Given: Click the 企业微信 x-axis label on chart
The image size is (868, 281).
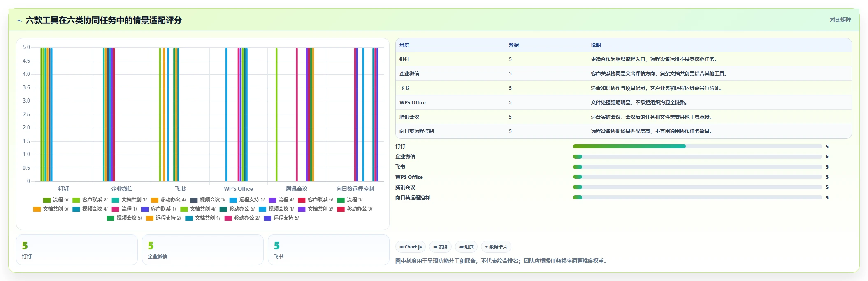Looking at the screenshot, I should click(x=122, y=189).
